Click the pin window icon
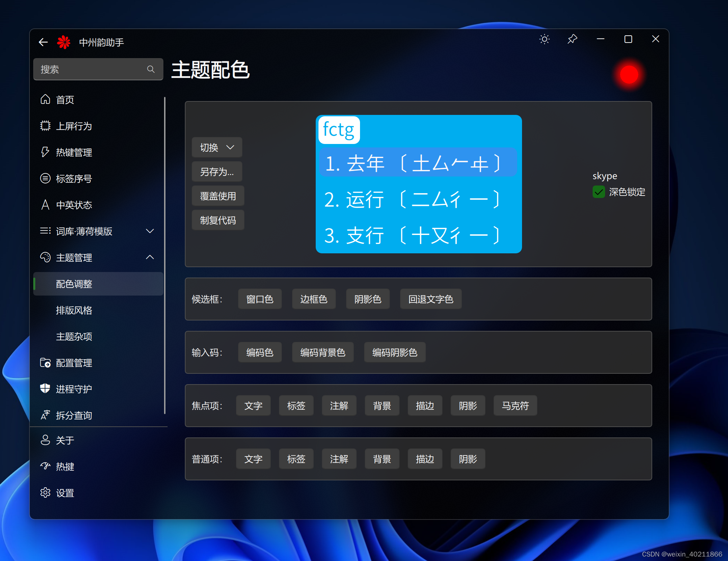Screen dimensions: 728x561 [x=572, y=39]
